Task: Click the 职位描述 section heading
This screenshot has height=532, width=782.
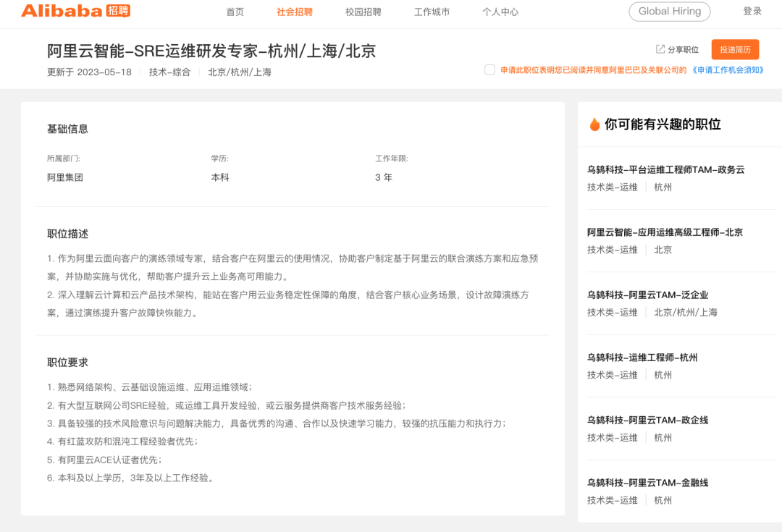Action: [67, 234]
